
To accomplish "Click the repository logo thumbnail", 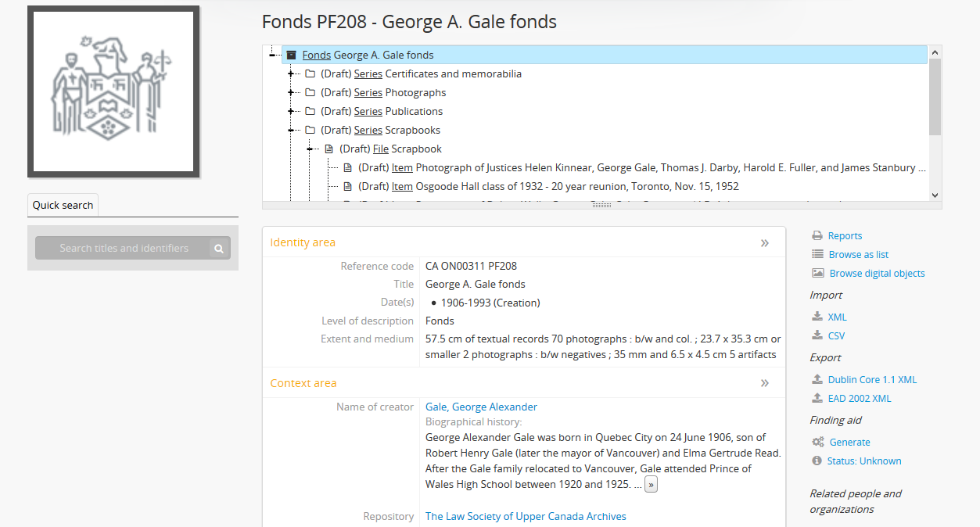I will [x=113, y=92].
